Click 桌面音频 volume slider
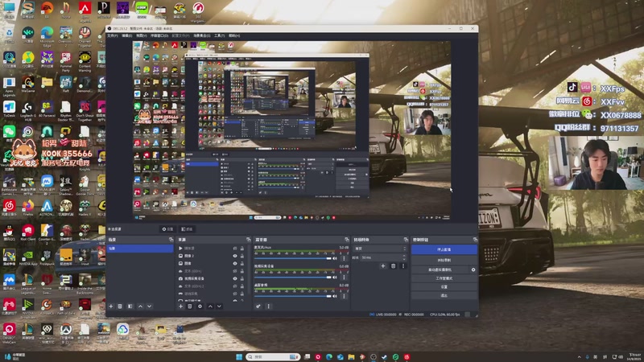The width and height of the screenshot is (644, 362). [293, 296]
